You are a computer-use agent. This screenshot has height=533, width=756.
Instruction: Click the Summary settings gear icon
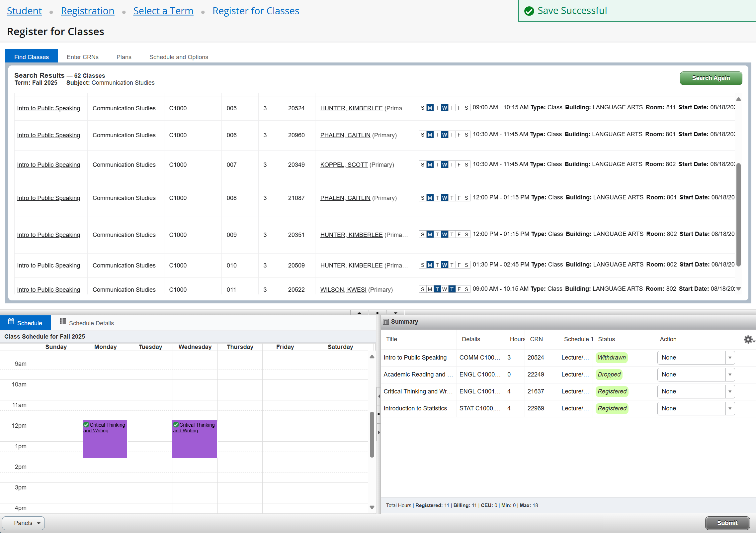click(x=748, y=339)
